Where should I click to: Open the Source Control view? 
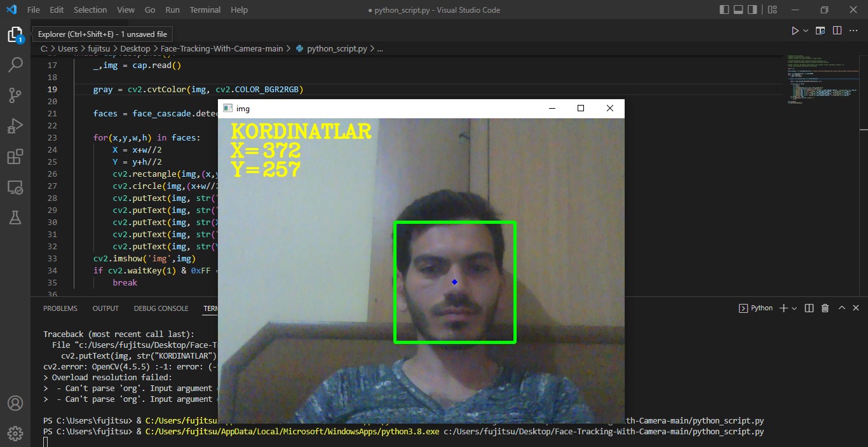[15, 95]
